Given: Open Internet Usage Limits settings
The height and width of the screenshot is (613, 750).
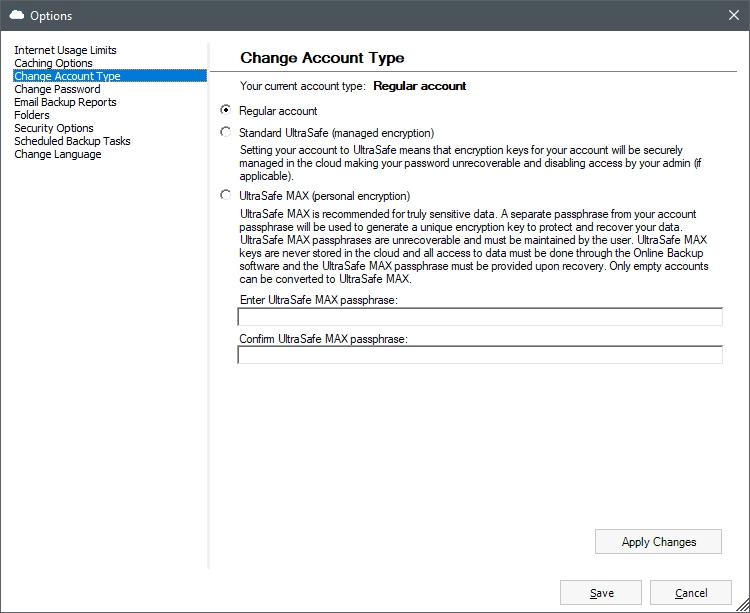Looking at the screenshot, I should (65, 50).
